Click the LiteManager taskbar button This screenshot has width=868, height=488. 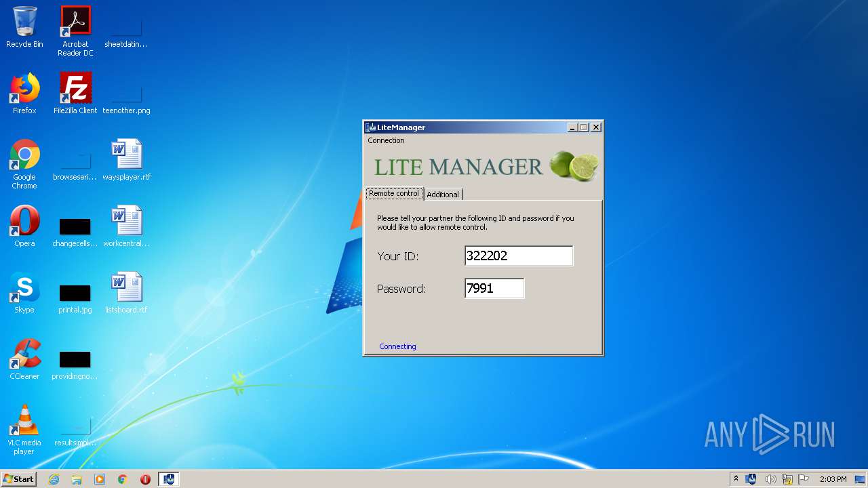point(169,479)
